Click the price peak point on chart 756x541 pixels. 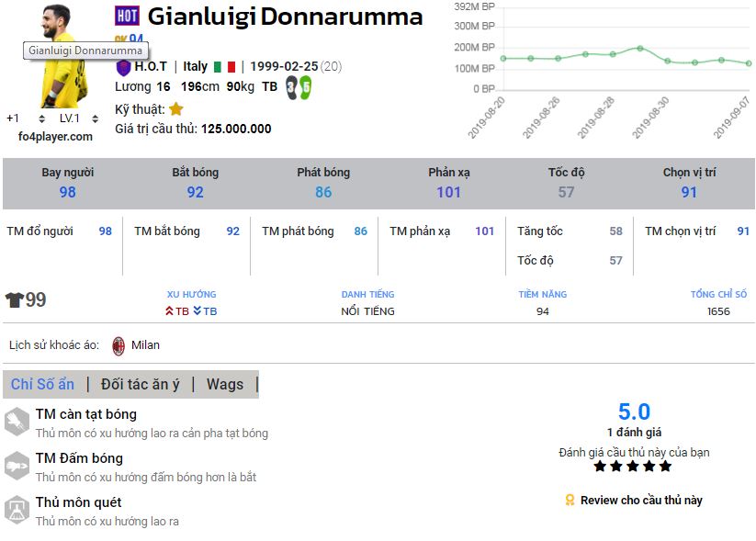coord(639,48)
